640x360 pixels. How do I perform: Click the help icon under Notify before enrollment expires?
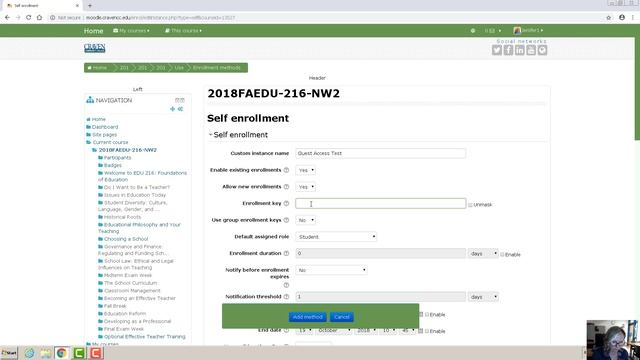(x=286, y=285)
